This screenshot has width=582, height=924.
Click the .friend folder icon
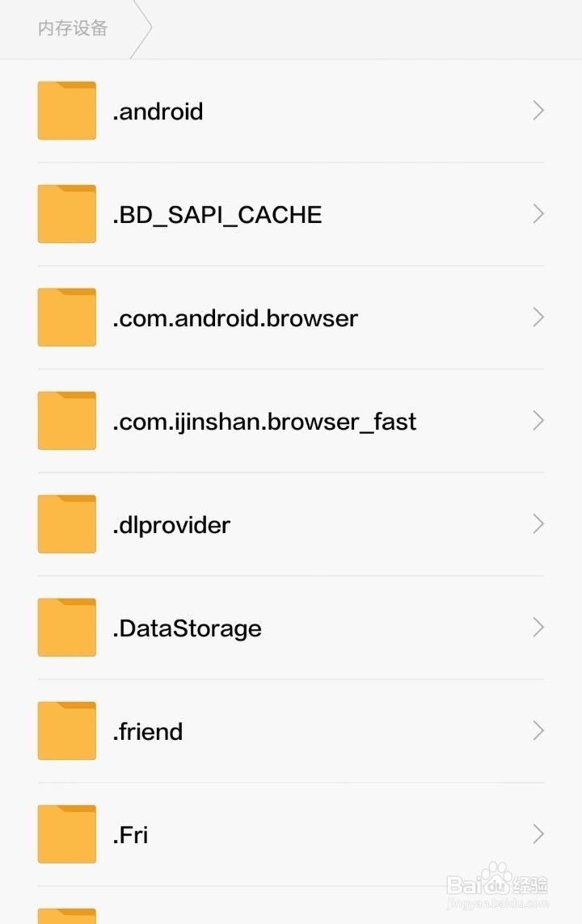pyautogui.click(x=67, y=731)
